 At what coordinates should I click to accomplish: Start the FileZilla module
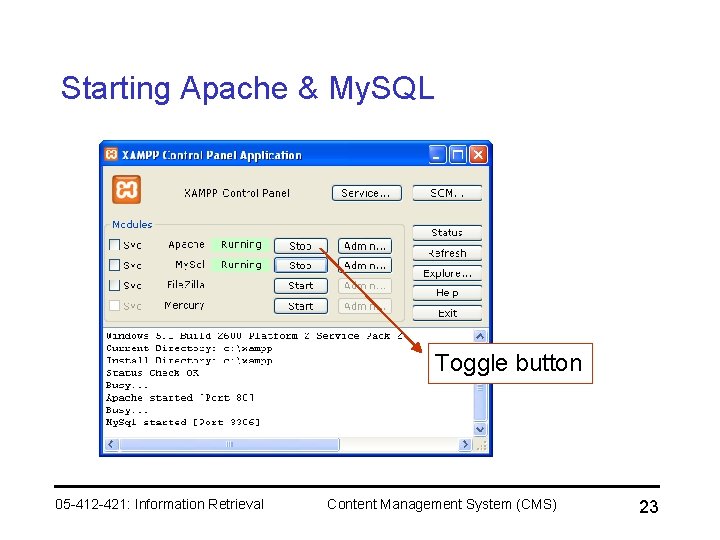tap(301, 286)
